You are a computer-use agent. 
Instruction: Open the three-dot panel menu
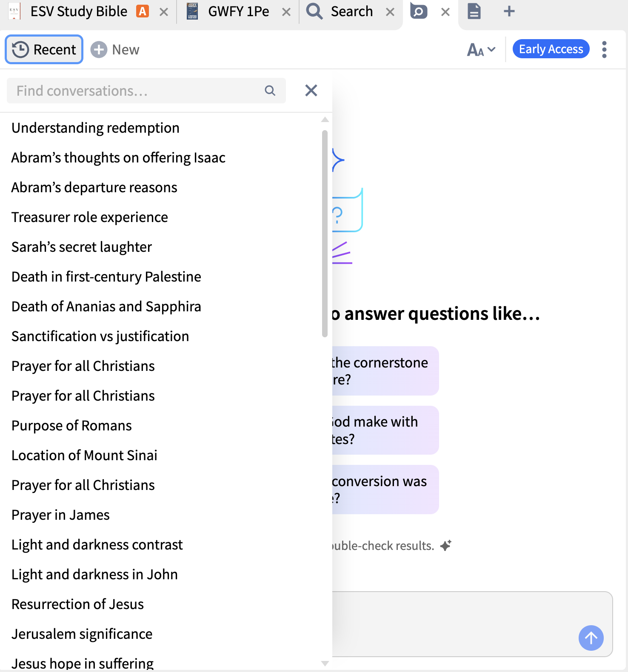[x=604, y=49]
